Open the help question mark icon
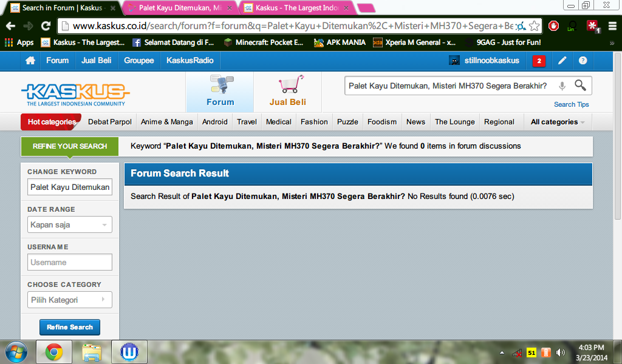 pyautogui.click(x=583, y=61)
